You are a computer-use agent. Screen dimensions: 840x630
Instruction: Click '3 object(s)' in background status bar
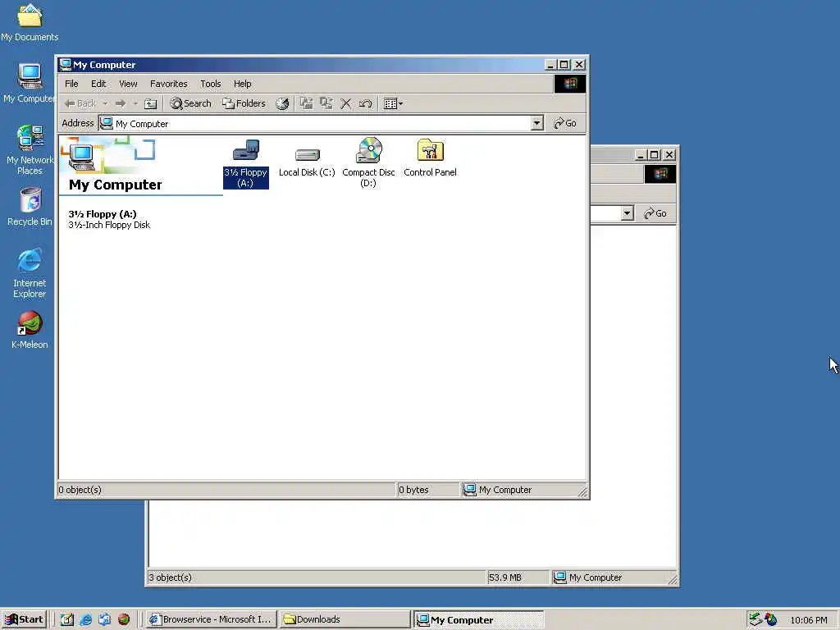170,577
